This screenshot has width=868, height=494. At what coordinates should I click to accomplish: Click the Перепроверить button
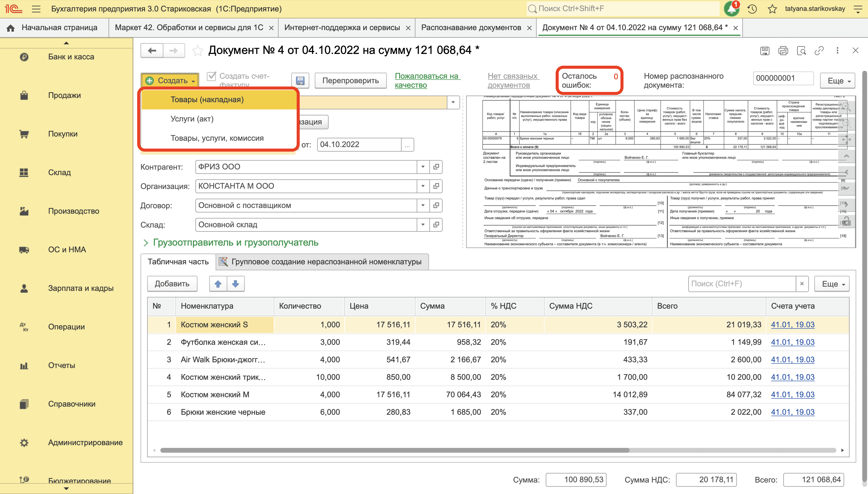point(351,81)
